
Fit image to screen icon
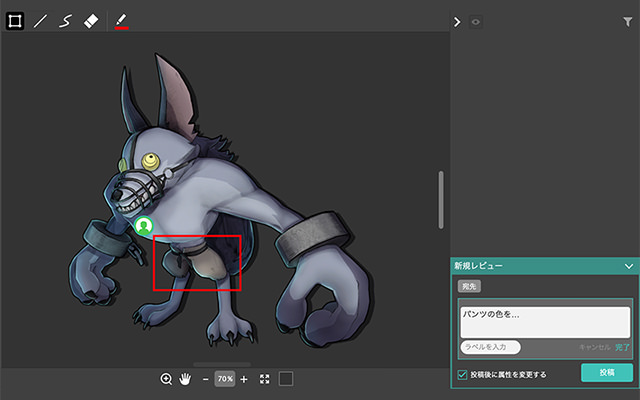tap(264, 379)
